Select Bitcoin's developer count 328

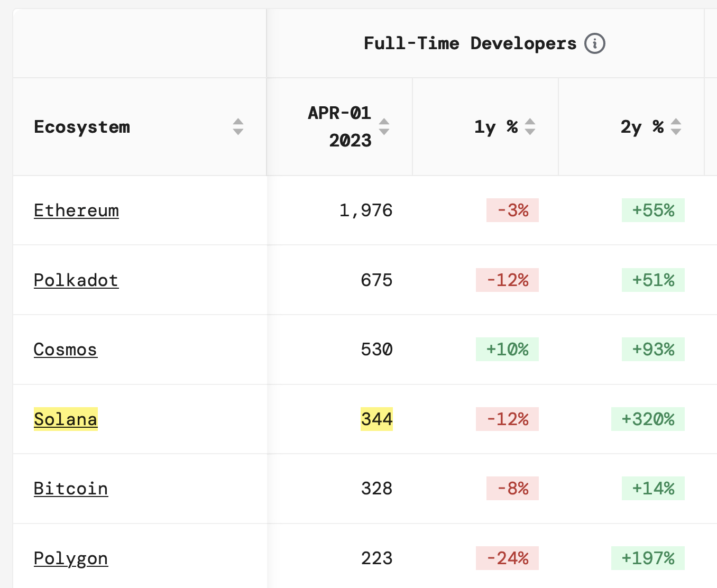pyautogui.click(x=376, y=489)
